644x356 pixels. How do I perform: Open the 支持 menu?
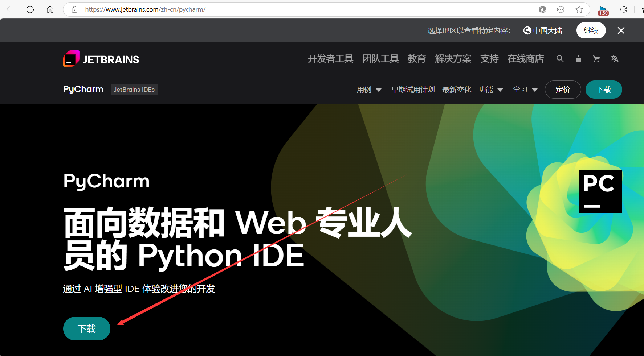[x=489, y=59]
